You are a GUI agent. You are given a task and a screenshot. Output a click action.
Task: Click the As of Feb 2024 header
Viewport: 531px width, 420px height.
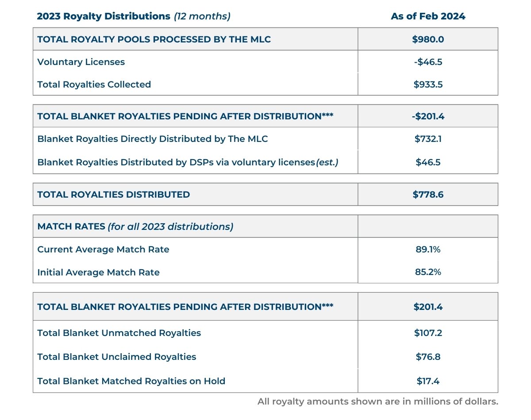tap(427, 16)
